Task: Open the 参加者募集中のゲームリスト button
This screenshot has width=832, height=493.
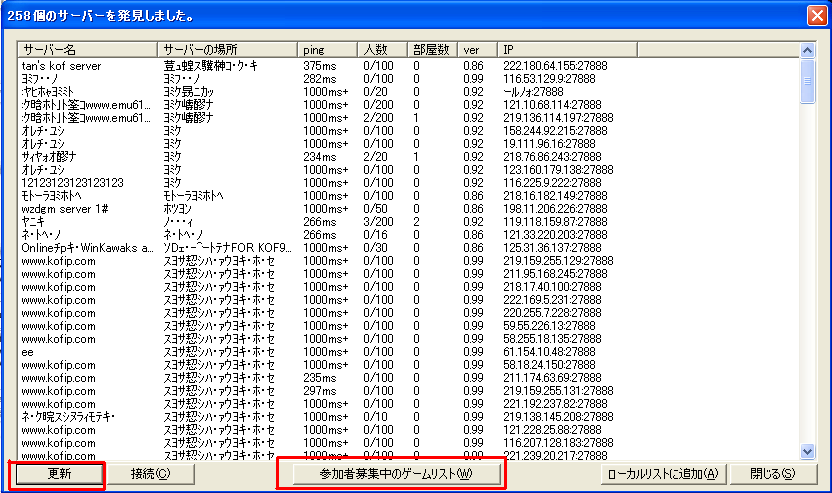Action: [391, 473]
